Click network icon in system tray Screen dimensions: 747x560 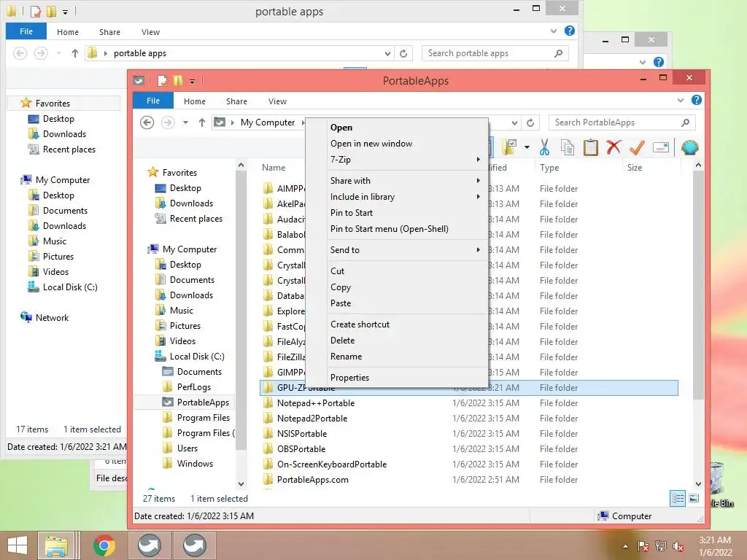[x=661, y=546]
